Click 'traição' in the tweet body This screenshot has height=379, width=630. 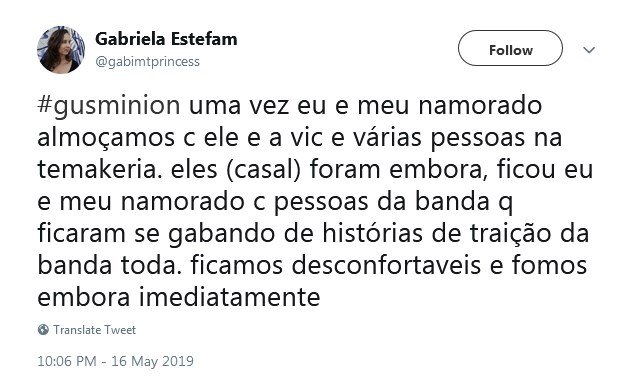pyautogui.click(x=510, y=235)
